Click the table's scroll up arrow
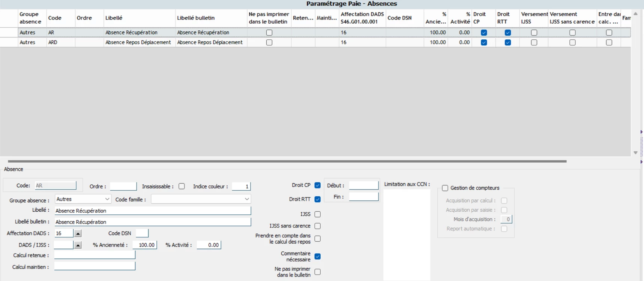Image resolution: width=644 pixels, height=281 pixels. [635, 14]
